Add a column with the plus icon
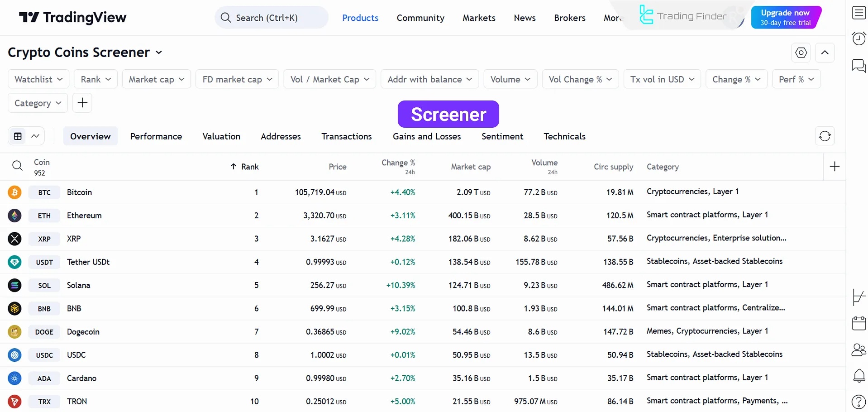Screen dimensions: 868x412 (x=835, y=167)
